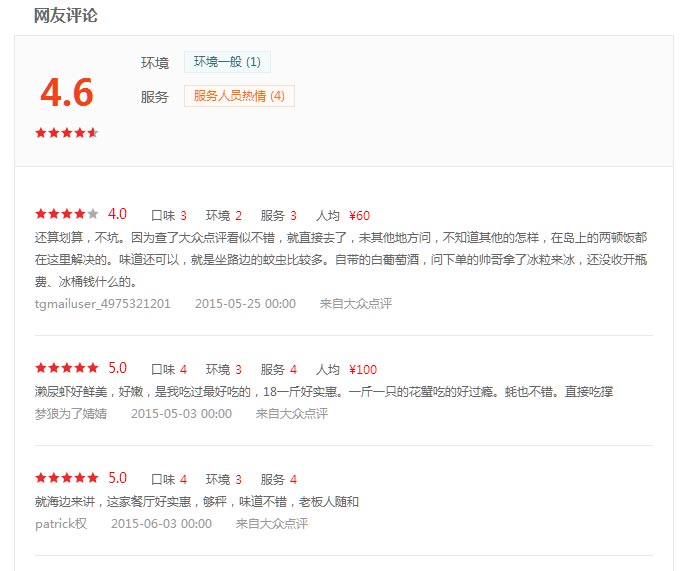Click the five-star rating of 梦狼为了婧婧 review
Image resolution: width=688 pixels, height=571 pixels.
click(67, 368)
